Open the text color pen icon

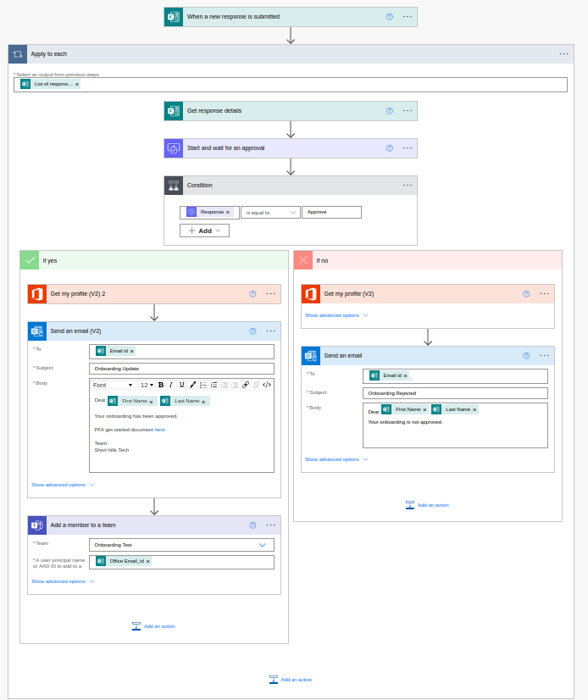[192, 385]
